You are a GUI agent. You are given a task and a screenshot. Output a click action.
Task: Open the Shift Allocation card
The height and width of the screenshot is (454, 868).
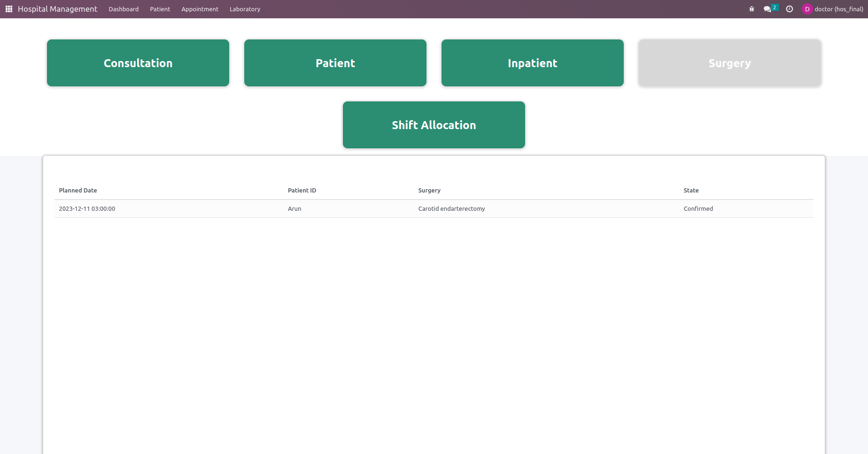point(434,125)
